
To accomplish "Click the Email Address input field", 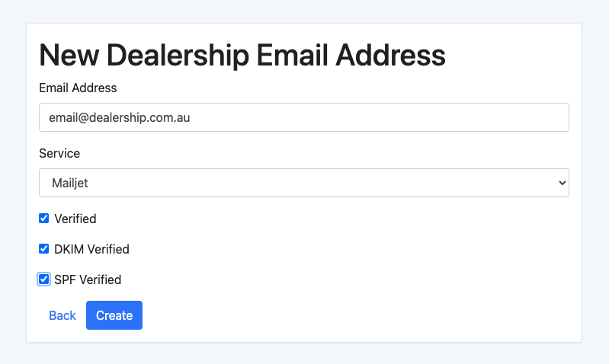I will click(303, 117).
